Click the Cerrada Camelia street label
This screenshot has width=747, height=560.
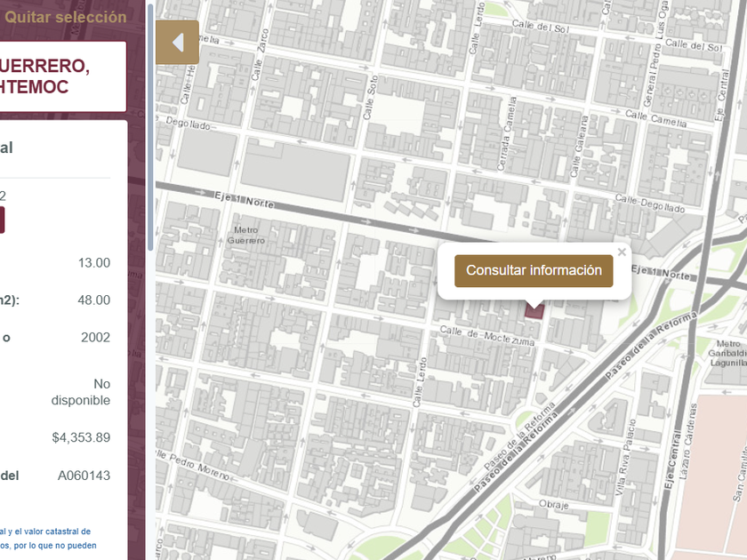coord(506,133)
